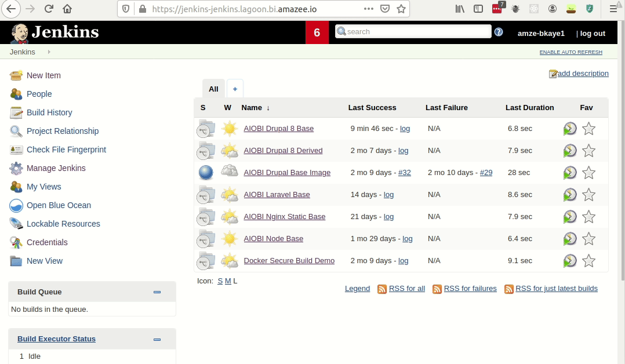Open Manage Jenkins gear icon
Image resolution: width=625 pixels, height=364 pixels.
16,168
